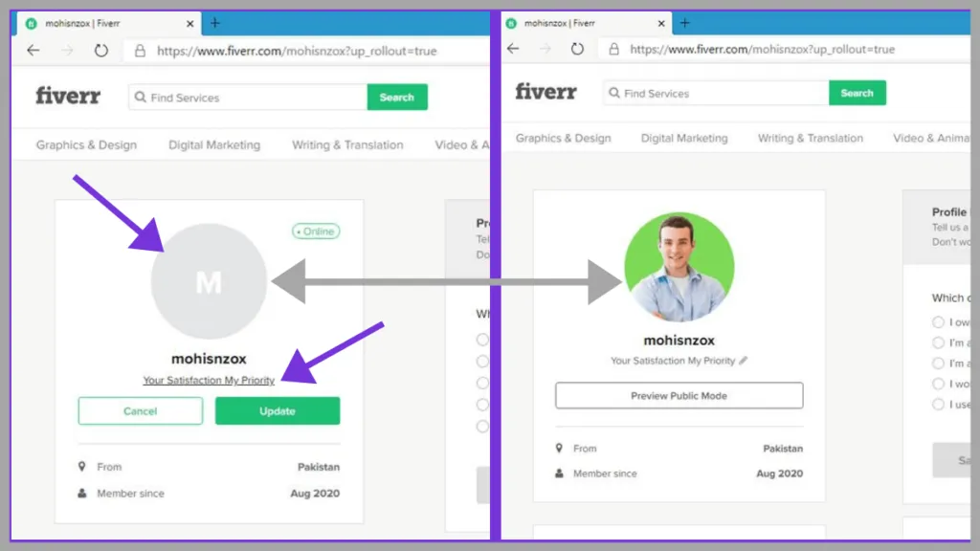Select last 'I use…' radio option in right window

click(938, 405)
